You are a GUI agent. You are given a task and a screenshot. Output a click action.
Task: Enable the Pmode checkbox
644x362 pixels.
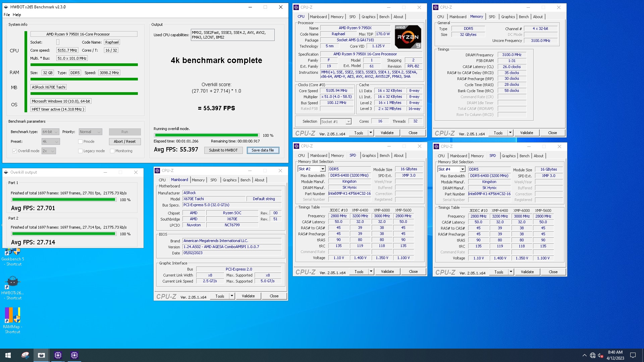[80, 142]
